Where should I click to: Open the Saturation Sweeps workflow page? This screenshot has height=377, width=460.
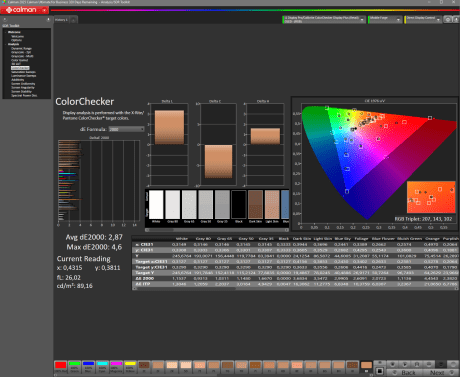coord(23,72)
